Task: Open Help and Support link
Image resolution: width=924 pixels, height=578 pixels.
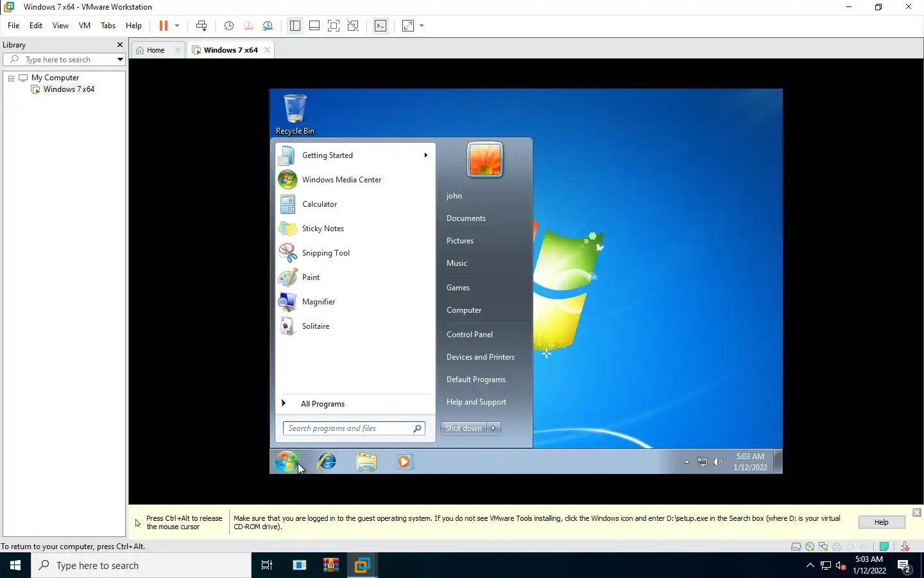Action: pyautogui.click(x=476, y=402)
